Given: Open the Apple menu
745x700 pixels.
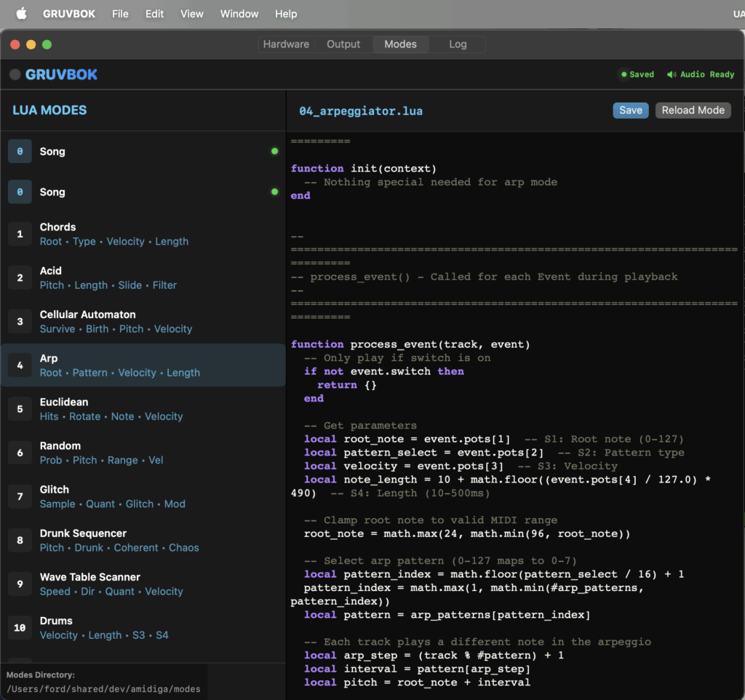Looking at the screenshot, I should tap(21, 13).
